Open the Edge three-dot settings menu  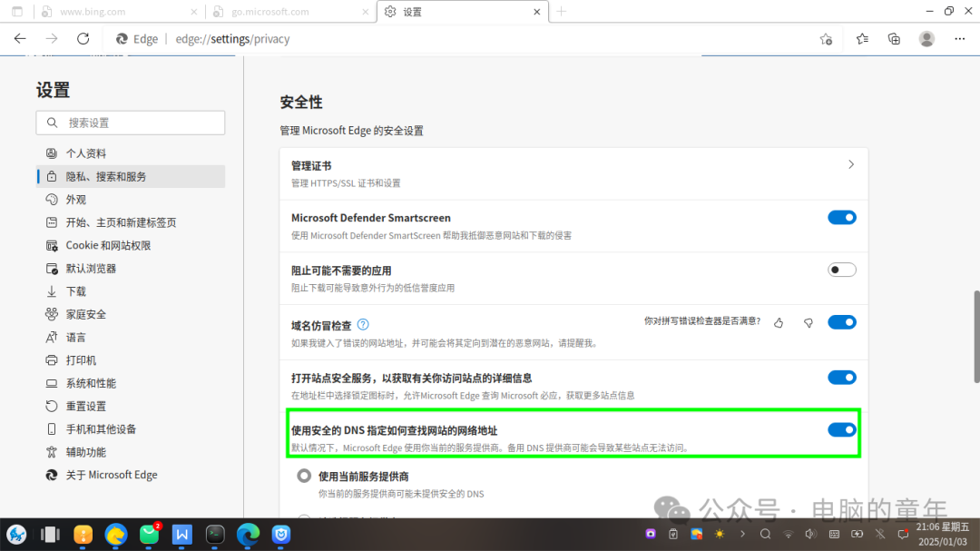(959, 39)
